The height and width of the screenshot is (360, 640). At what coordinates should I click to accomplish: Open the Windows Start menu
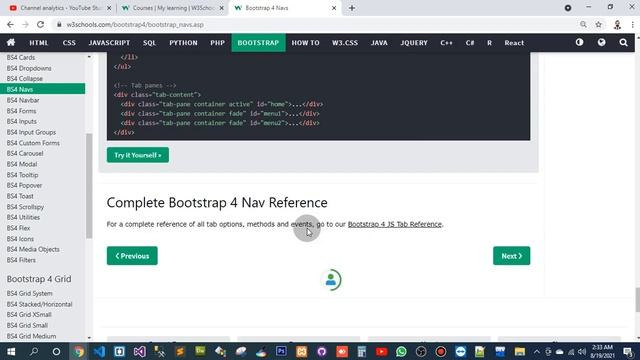[11, 351]
